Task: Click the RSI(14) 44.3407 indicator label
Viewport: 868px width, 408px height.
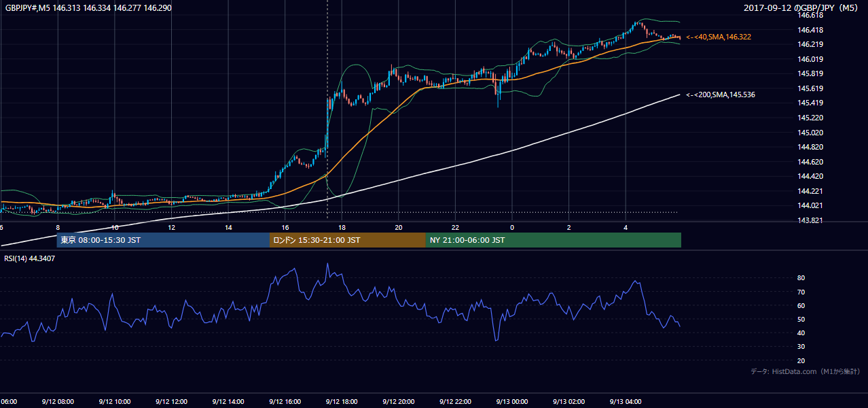Action: coord(30,258)
